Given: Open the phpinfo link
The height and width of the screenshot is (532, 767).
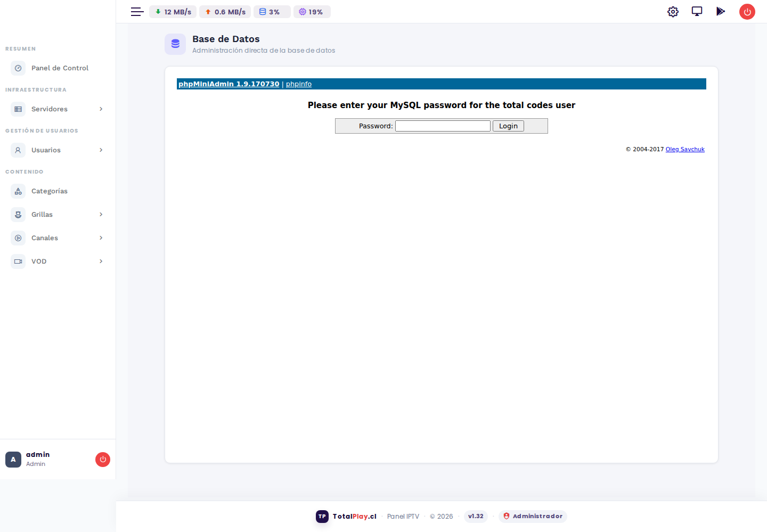Looking at the screenshot, I should (x=299, y=84).
